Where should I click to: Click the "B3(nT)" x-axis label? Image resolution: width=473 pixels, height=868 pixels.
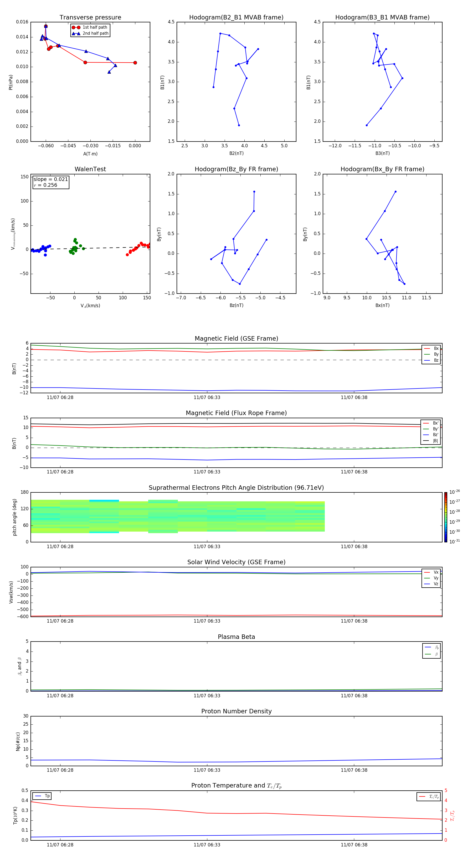(382, 153)
